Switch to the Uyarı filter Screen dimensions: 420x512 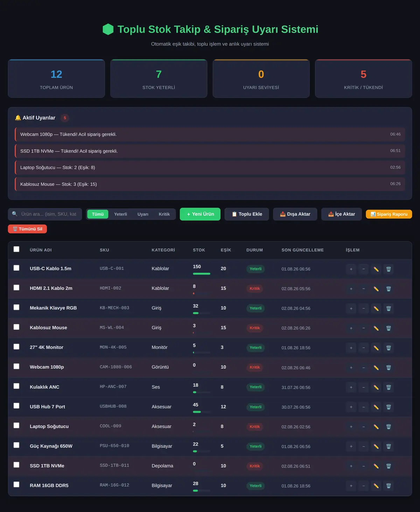(143, 214)
